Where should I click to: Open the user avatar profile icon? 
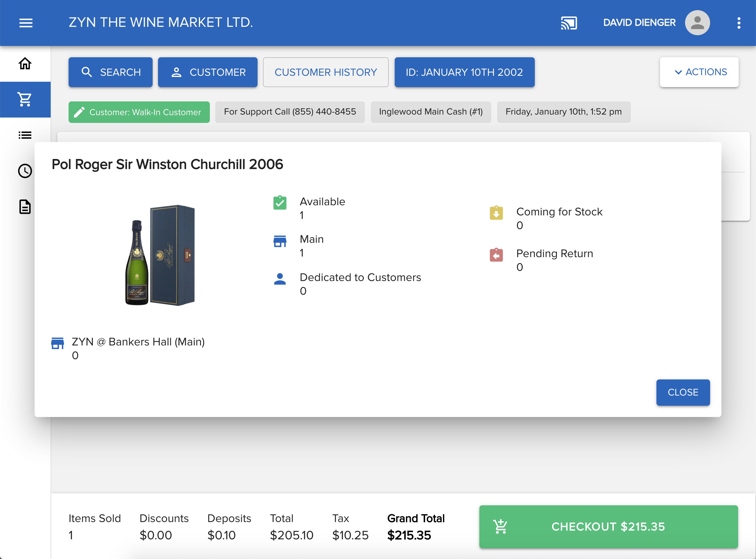pyautogui.click(x=697, y=23)
